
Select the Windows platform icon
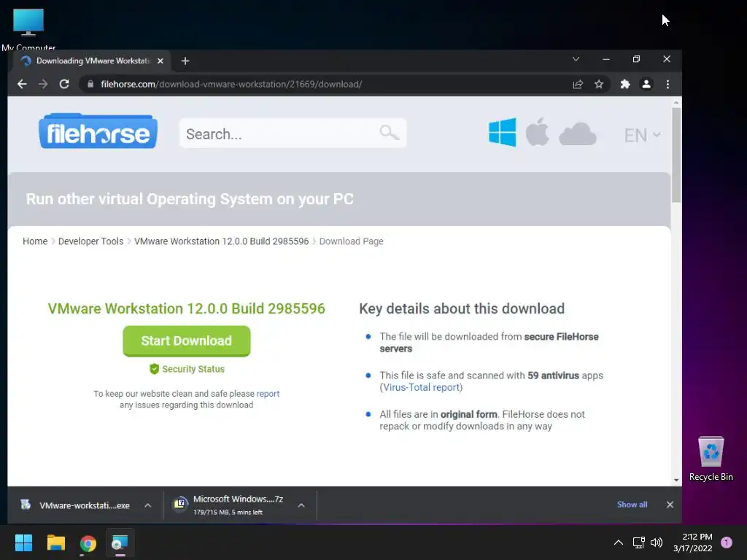coord(502,132)
